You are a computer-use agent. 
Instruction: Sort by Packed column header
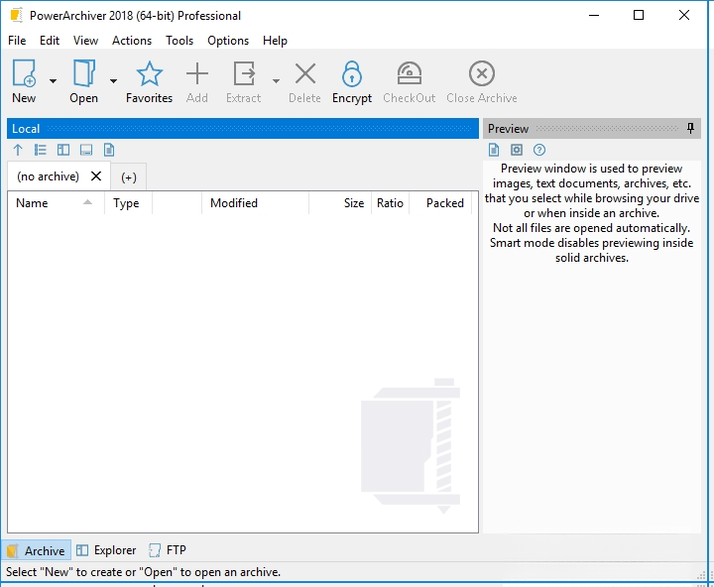[441, 203]
